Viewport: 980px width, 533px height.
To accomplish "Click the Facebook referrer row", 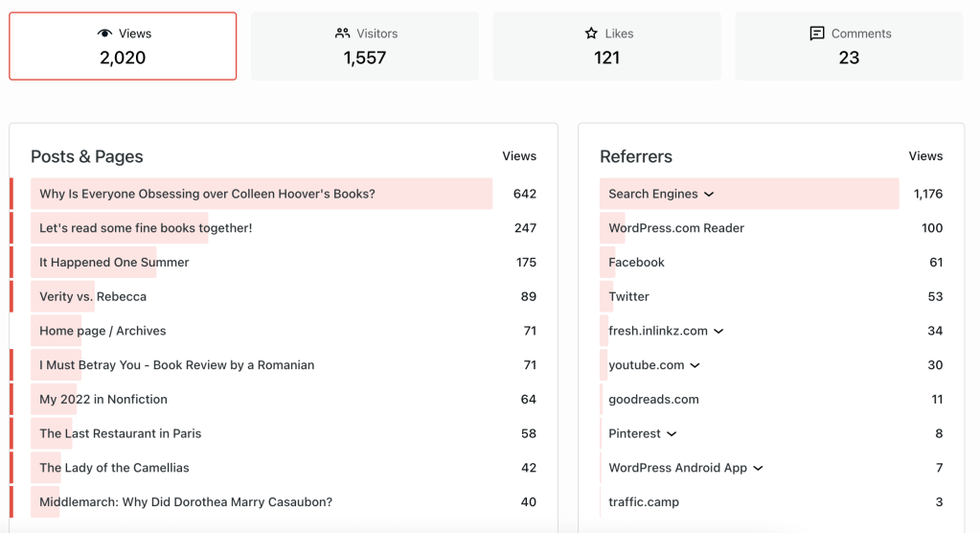I will (x=636, y=263).
